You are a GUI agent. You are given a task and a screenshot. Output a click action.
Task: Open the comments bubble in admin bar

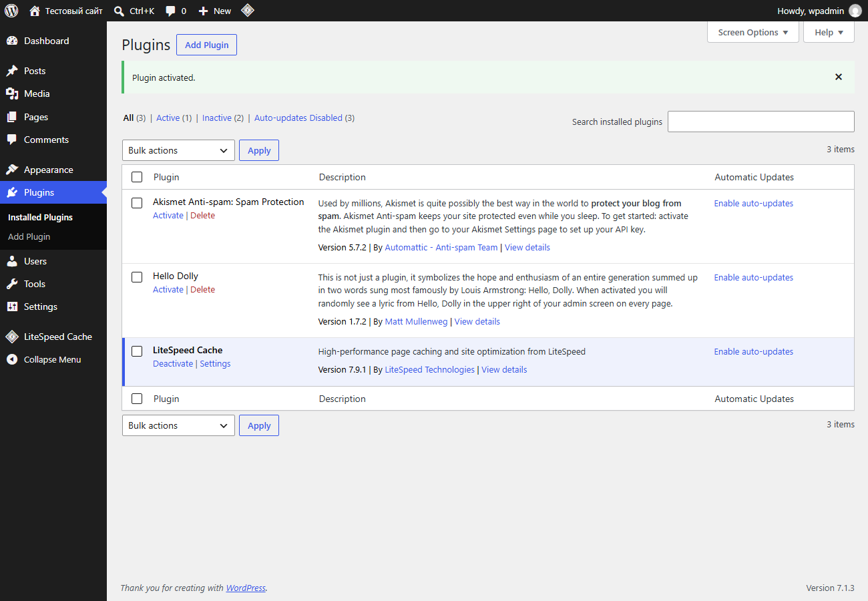click(x=171, y=11)
